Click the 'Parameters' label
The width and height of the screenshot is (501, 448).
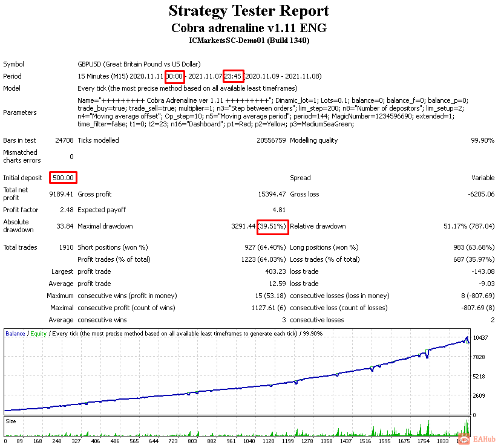click(20, 112)
